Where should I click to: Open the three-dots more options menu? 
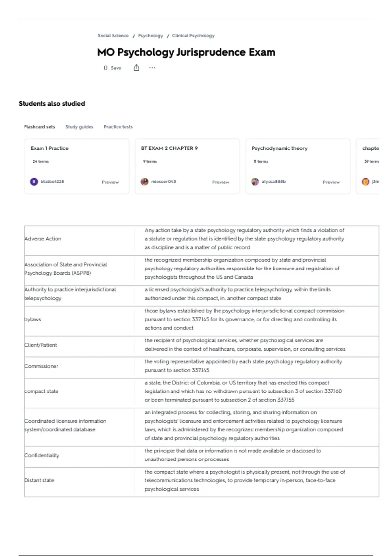[x=152, y=68]
